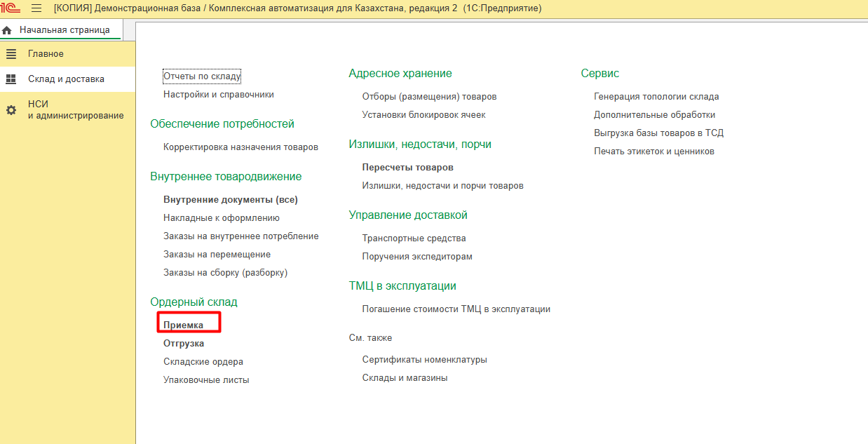Launch Генерация топологии склада
This screenshot has height=444, width=868.
click(656, 97)
